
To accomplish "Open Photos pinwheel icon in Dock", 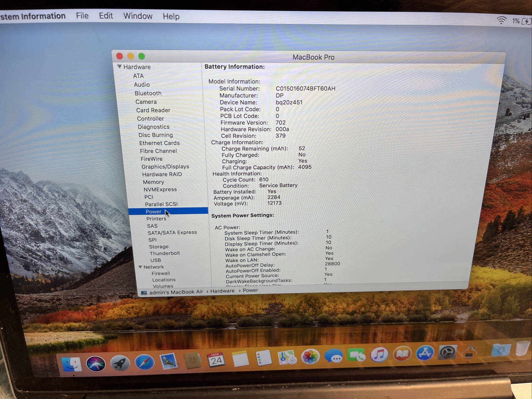I will coord(310,357).
